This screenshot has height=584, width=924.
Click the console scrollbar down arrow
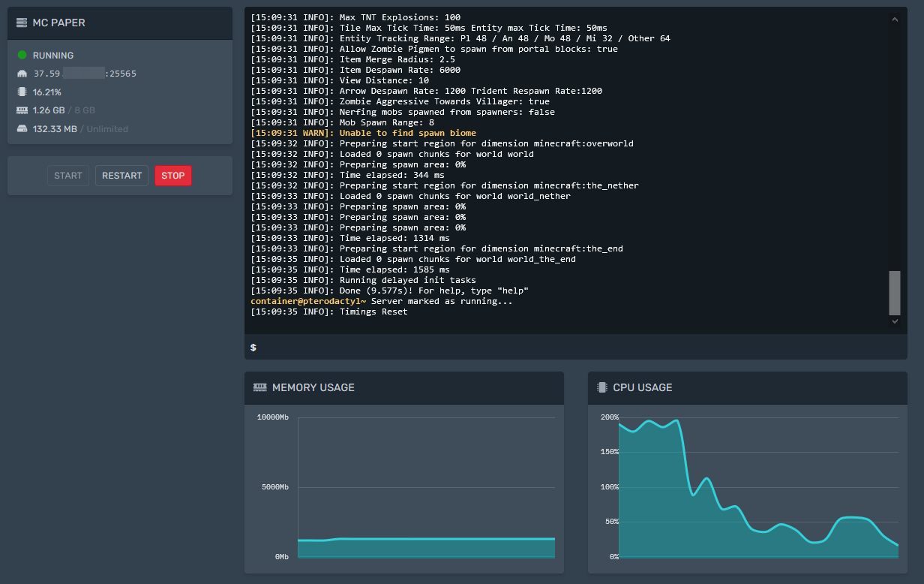(x=894, y=321)
